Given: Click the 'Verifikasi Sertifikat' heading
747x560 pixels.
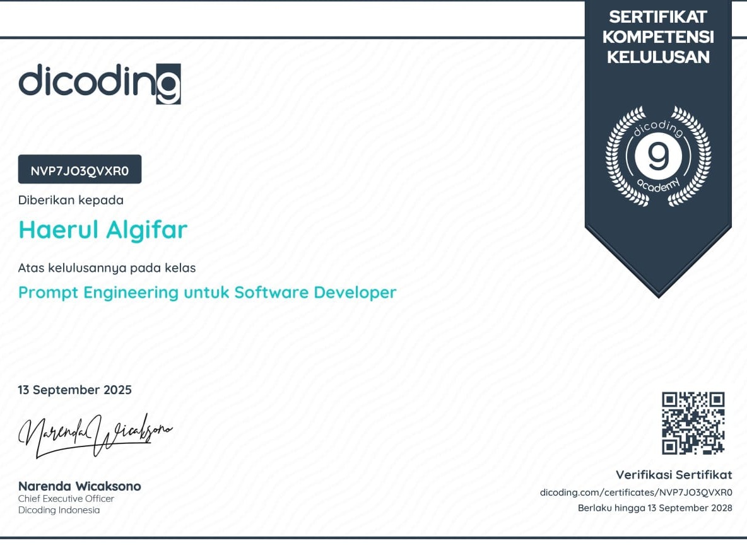Looking at the screenshot, I should (674, 475).
